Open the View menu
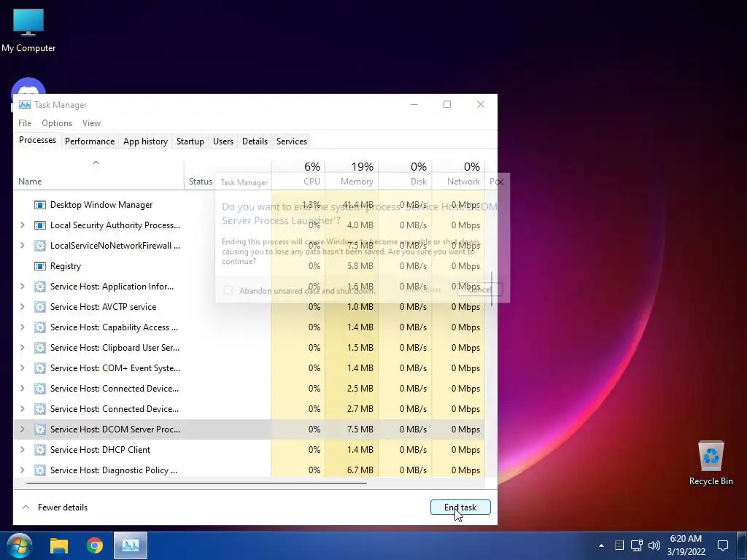 tap(91, 123)
